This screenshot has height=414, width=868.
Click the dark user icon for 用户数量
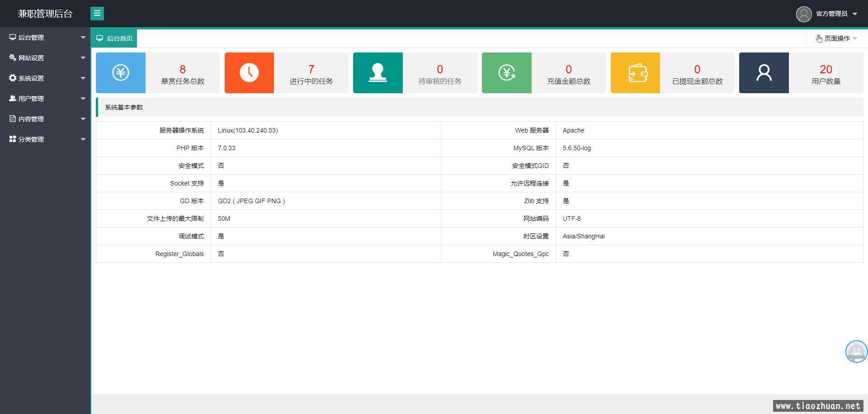(764, 73)
